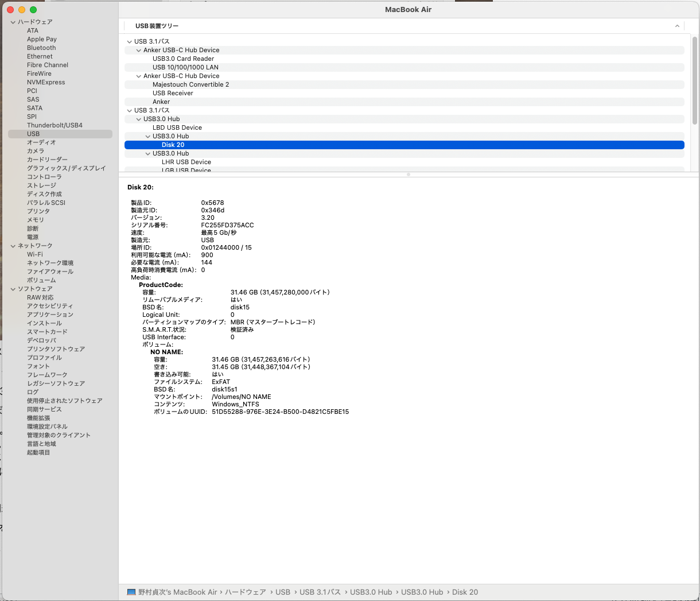Image resolution: width=700 pixels, height=601 pixels.
Task: Open Wi-Fi under the network section
Action: click(x=35, y=254)
